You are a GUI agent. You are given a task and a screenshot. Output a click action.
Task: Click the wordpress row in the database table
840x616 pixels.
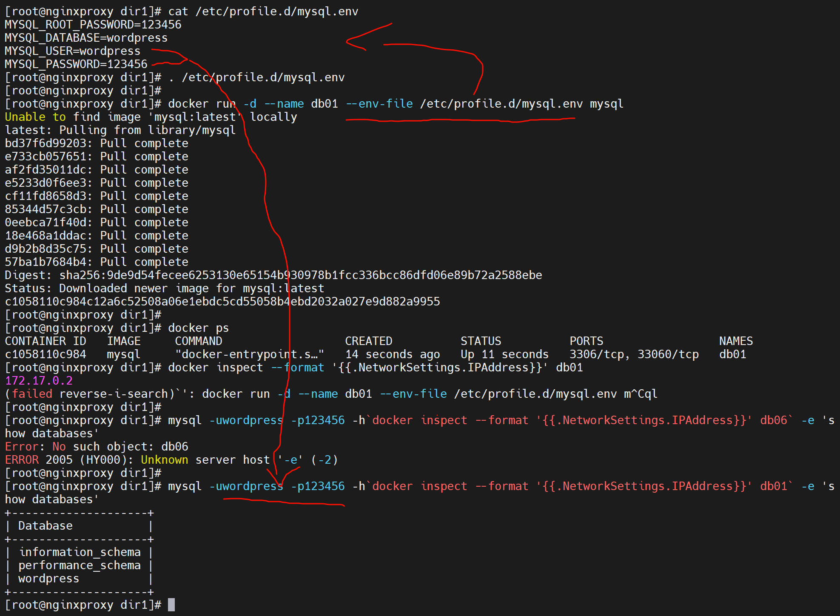pyautogui.click(x=48, y=579)
